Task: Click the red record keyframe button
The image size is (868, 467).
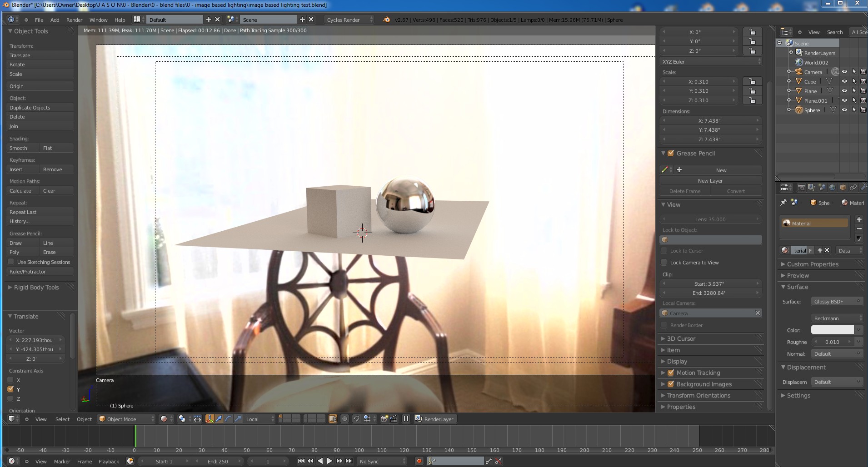Action: coord(419,461)
